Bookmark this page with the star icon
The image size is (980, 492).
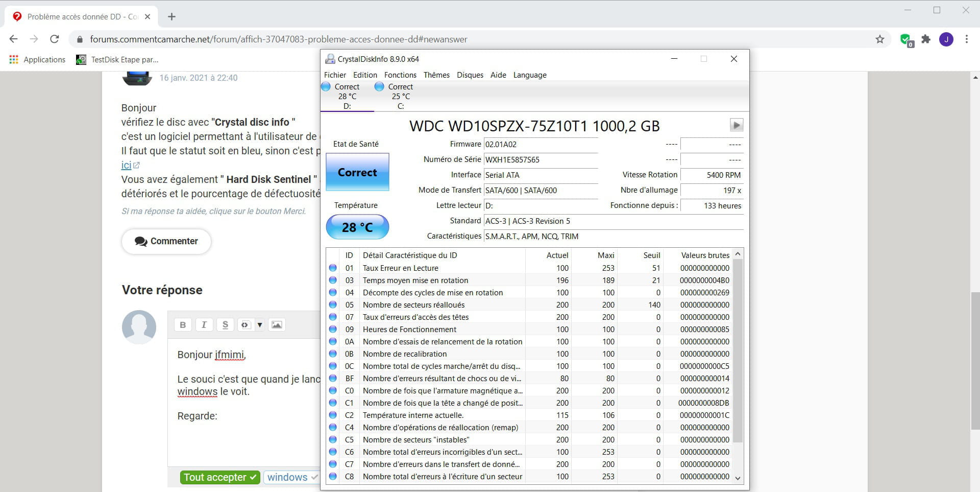coord(880,39)
